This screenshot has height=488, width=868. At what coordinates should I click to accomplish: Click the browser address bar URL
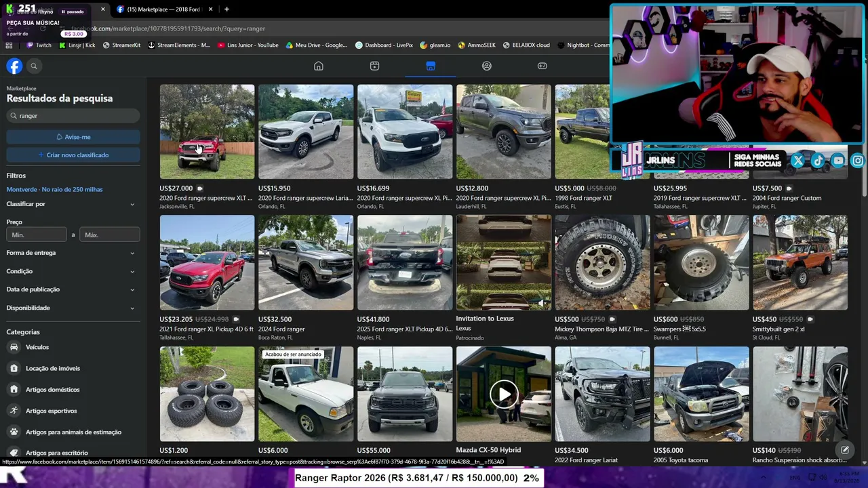168,28
